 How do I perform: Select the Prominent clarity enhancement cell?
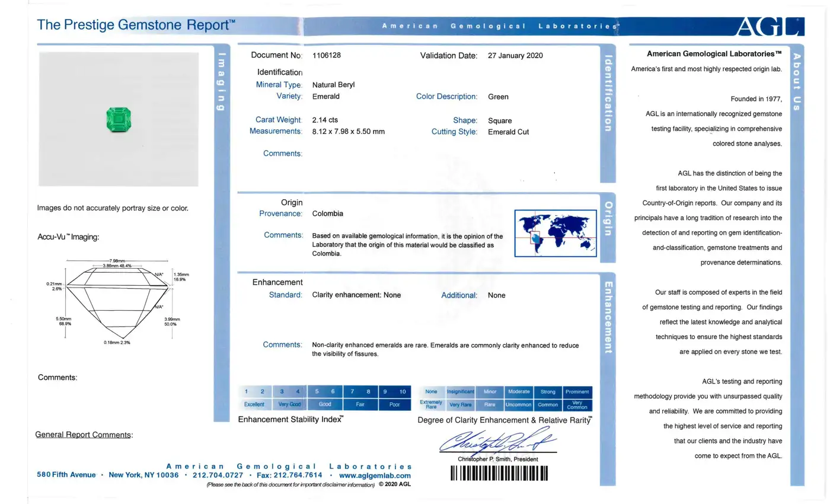click(577, 392)
